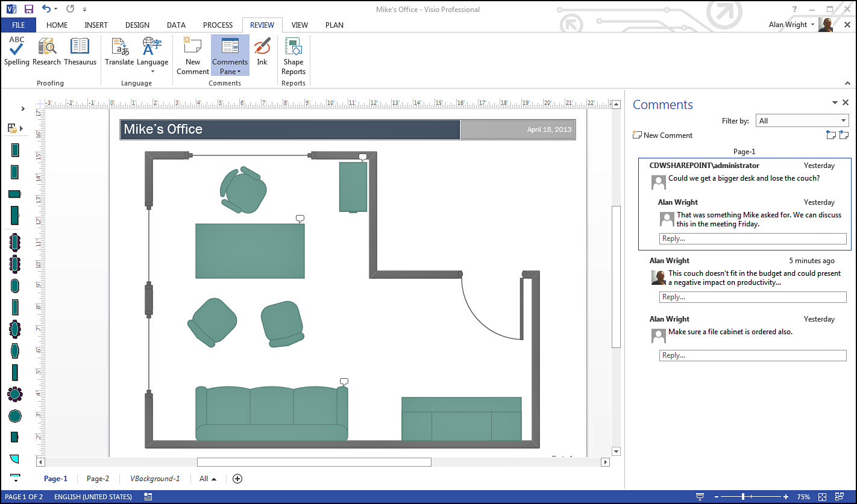Viewport: 857px width, 504px height.
Task: Go to the next comment
Action: click(x=844, y=135)
